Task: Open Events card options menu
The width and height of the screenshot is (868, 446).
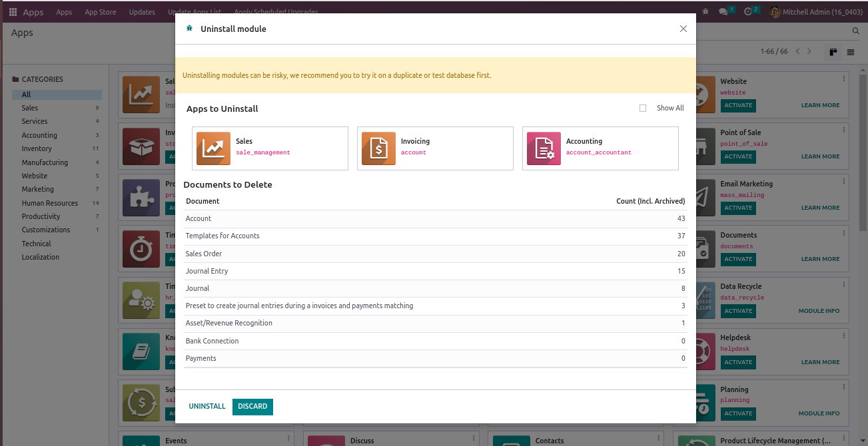Action: tap(288, 438)
